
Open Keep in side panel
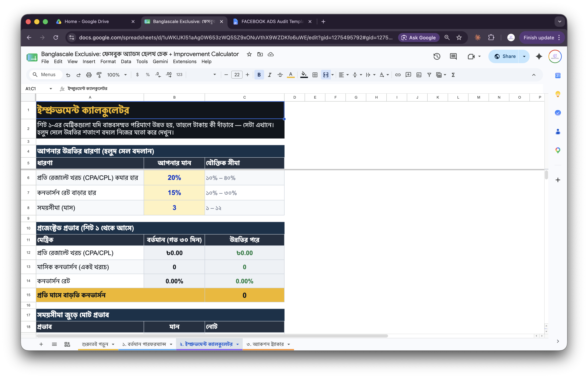[558, 94]
